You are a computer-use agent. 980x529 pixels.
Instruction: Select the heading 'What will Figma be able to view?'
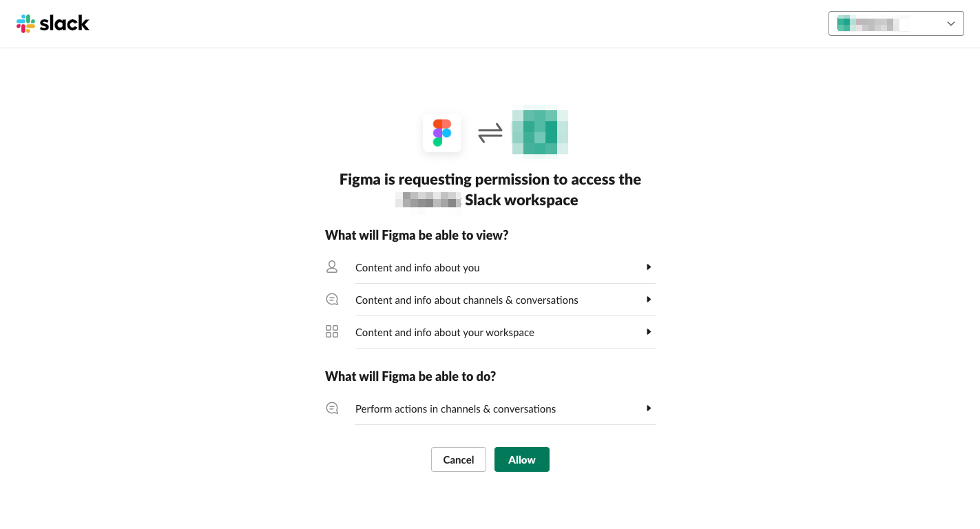(416, 235)
